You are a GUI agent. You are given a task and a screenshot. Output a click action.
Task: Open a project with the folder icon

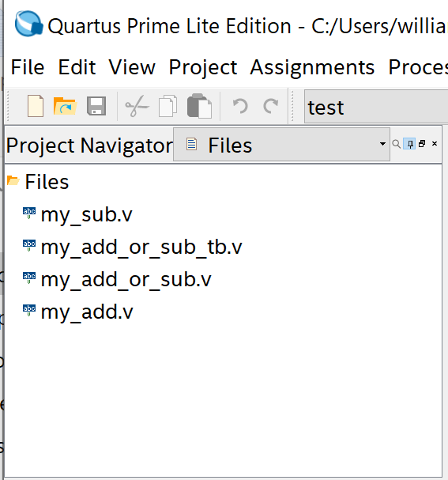(x=65, y=106)
